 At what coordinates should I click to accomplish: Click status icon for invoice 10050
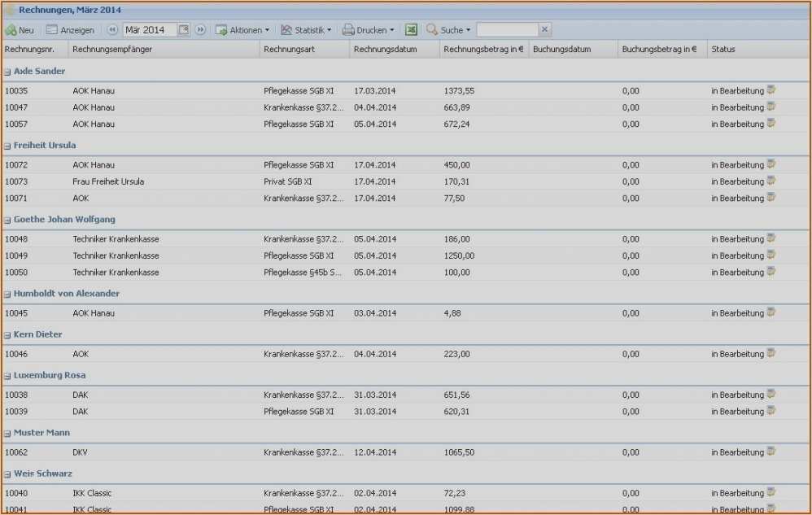[771, 271]
